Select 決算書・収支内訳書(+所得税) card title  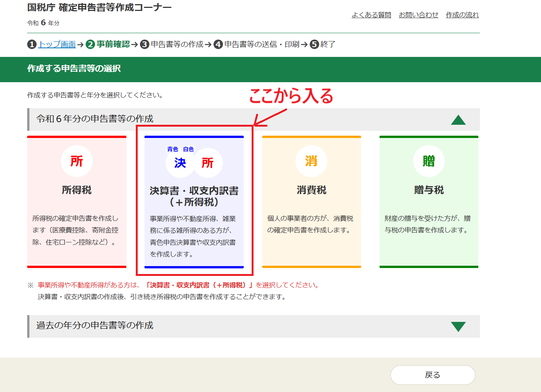click(x=194, y=196)
